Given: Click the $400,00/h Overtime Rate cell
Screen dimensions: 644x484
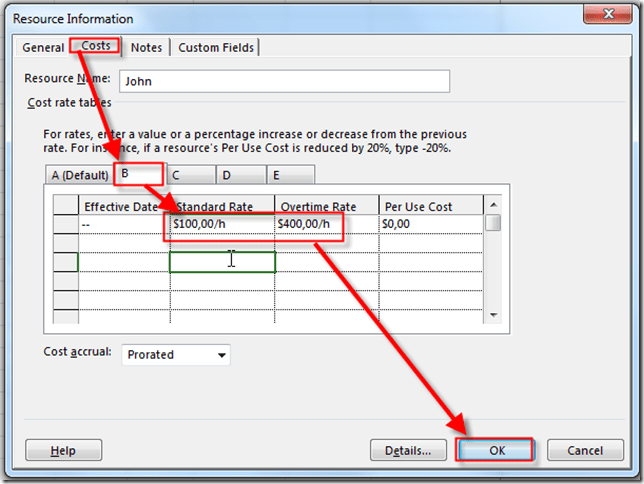Looking at the screenshot, I should pos(326,225).
